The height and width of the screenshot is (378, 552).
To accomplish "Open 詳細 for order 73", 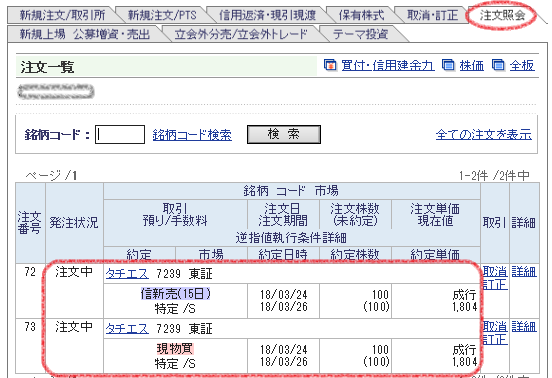I will point(524,327).
